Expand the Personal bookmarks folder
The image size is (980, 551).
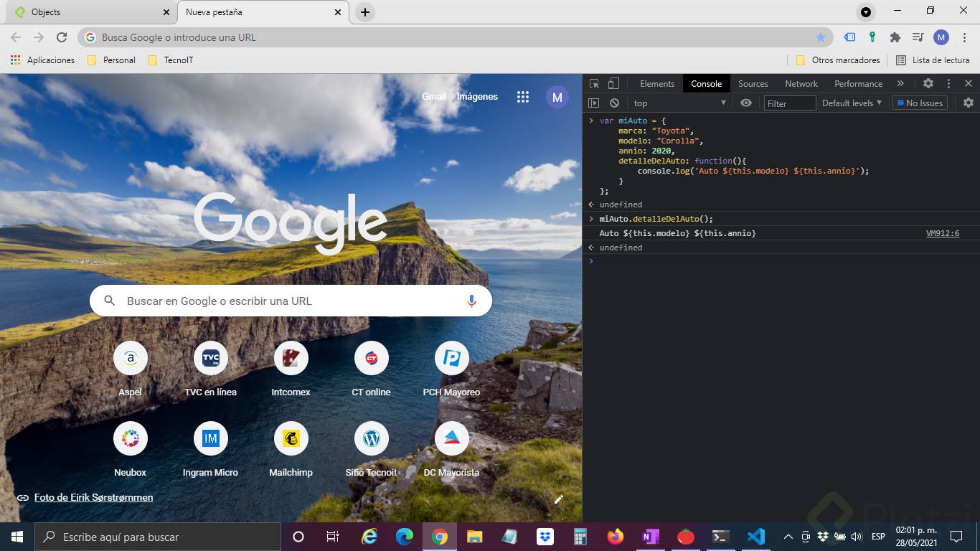tap(111, 60)
